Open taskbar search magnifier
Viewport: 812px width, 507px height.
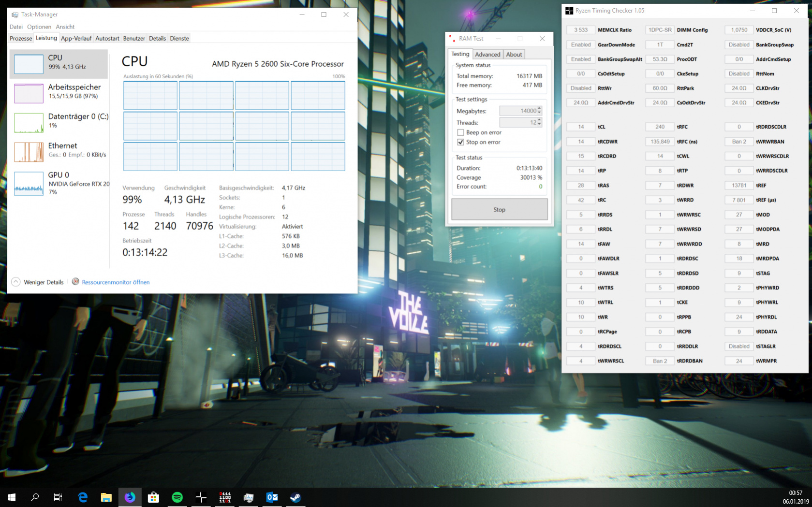click(35, 497)
